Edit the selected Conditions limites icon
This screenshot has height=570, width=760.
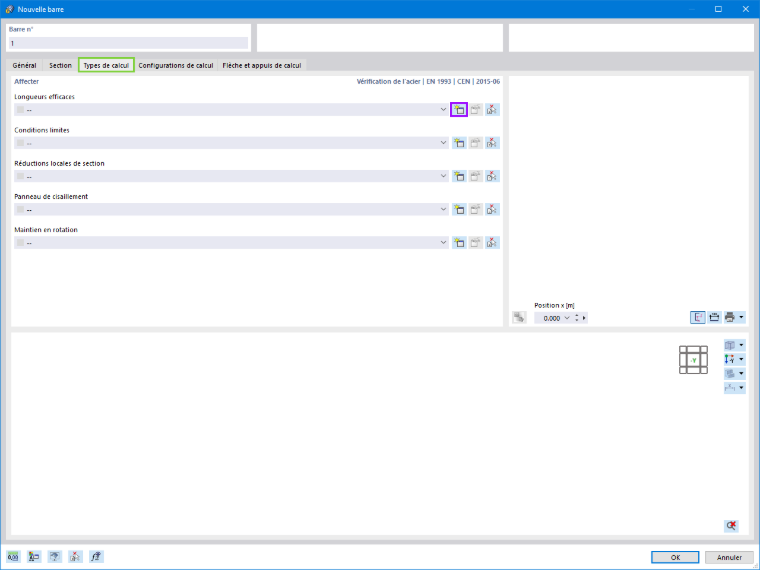pos(475,143)
